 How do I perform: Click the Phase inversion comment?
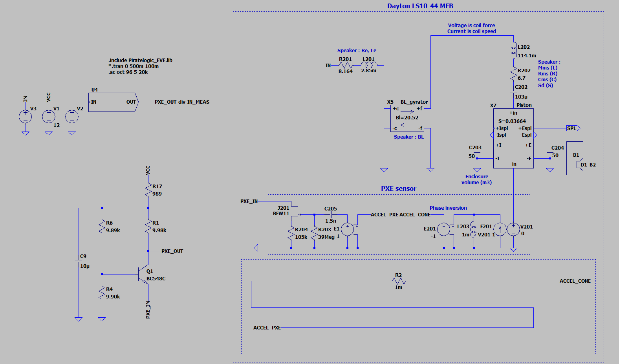[448, 208]
